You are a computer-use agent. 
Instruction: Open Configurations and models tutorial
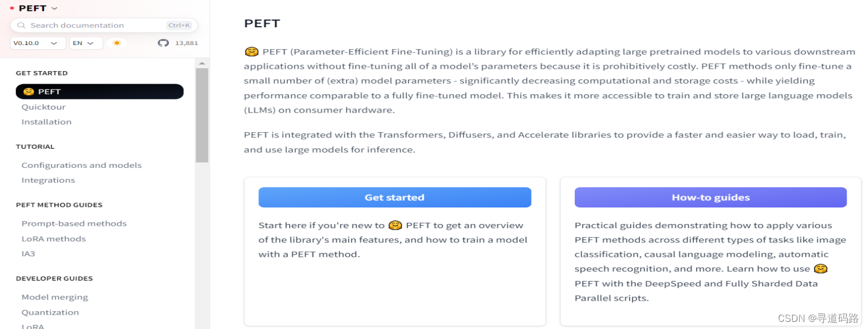(x=82, y=165)
